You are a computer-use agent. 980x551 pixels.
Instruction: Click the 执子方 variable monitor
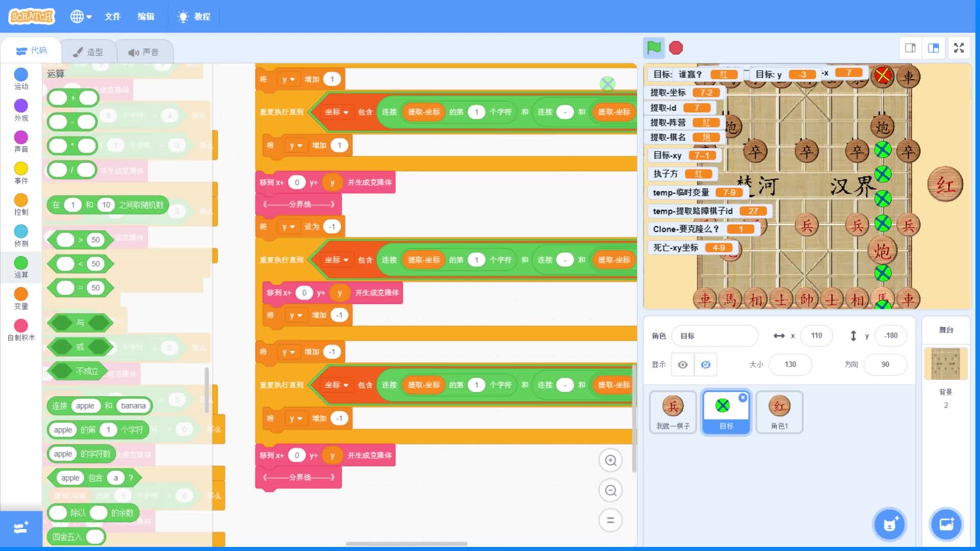(x=682, y=173)
